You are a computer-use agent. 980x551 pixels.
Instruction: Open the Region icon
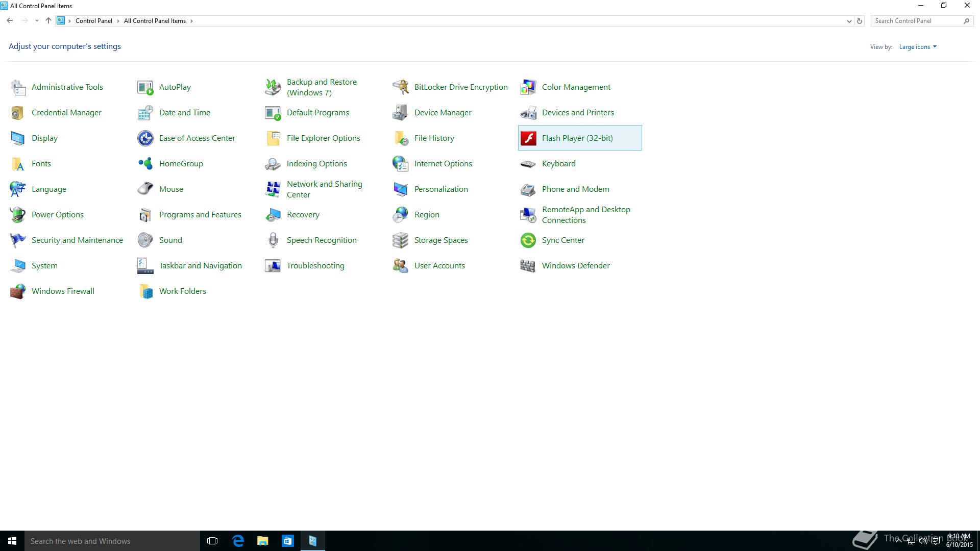(x=401, y=215)
